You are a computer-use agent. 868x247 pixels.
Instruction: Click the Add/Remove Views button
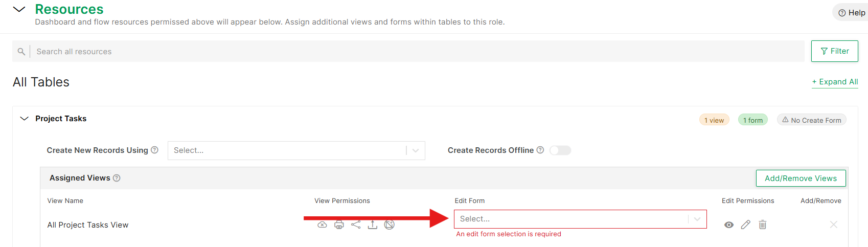[801, 178]
